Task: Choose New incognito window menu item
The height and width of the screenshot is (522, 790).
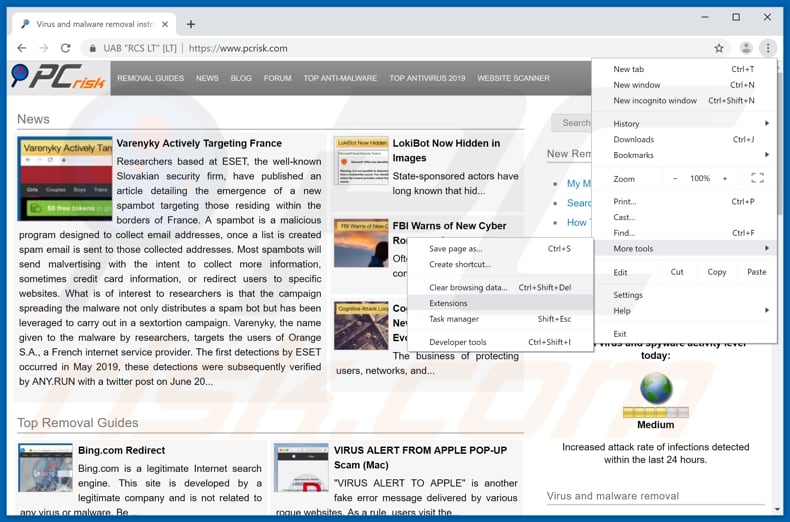Action: (655, 101)
